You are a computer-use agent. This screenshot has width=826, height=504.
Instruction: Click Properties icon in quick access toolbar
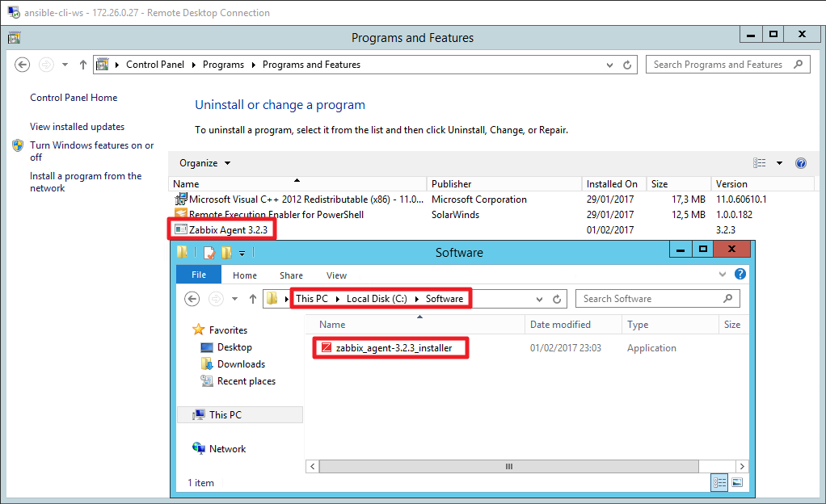pyautogui.click(x=209, y=253)
